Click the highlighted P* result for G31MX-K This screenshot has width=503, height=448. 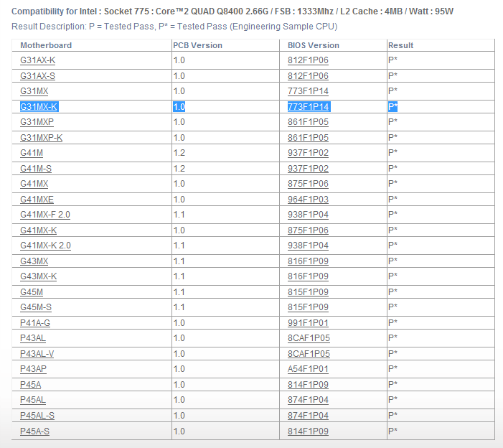pos(392,106)
